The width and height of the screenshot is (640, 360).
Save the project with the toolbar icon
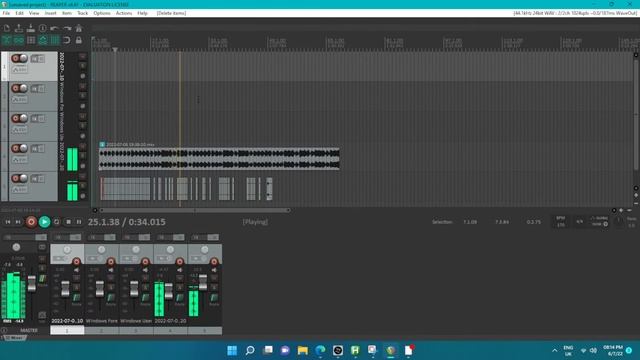click(x=31, y=28)
